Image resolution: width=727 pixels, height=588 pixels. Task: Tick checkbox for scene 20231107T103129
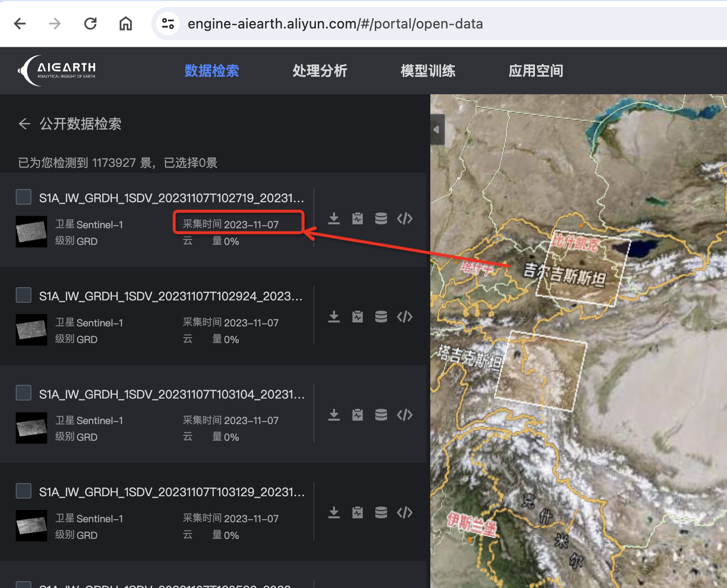(x=24, y=491)
